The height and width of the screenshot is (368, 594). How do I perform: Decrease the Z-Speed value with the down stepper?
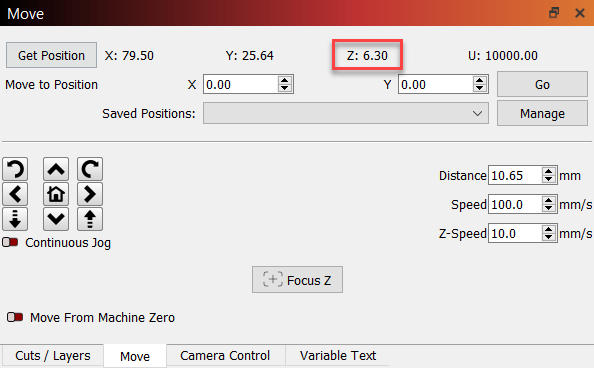point(549,237)
